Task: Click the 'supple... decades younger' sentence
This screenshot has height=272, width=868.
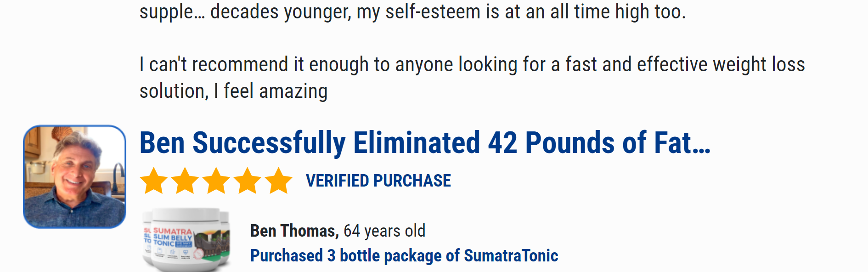Action: (x=412, y=11)
